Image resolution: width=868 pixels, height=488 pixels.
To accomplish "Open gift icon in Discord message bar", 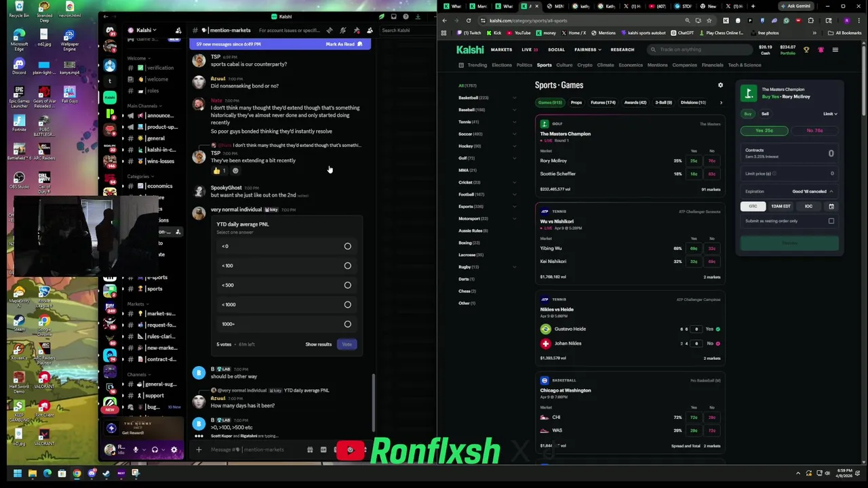I will click(310, 449).
